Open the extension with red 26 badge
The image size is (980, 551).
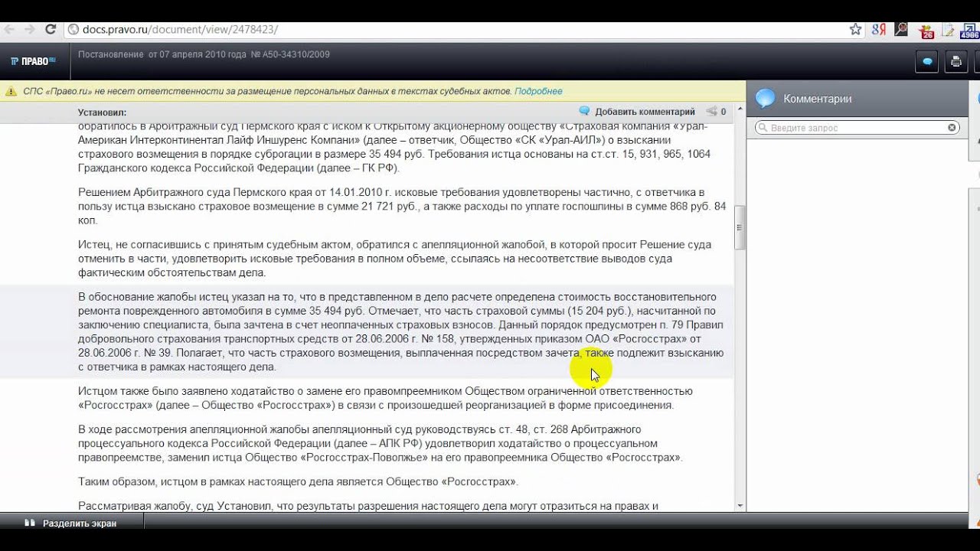[926, 31]
